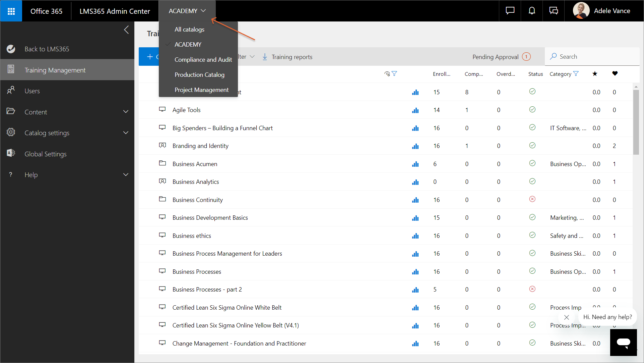644x363 pixels.
Task: Click the Content folder icon
Action: pyautogui.click(x=11, y=111)
